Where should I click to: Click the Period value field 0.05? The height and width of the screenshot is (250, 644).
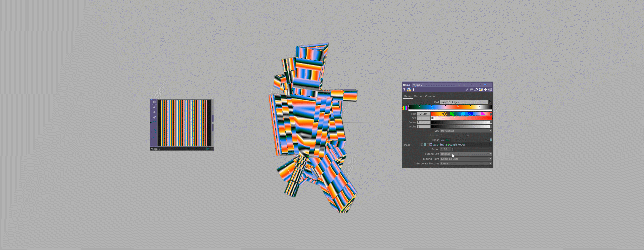pos(445,149)
